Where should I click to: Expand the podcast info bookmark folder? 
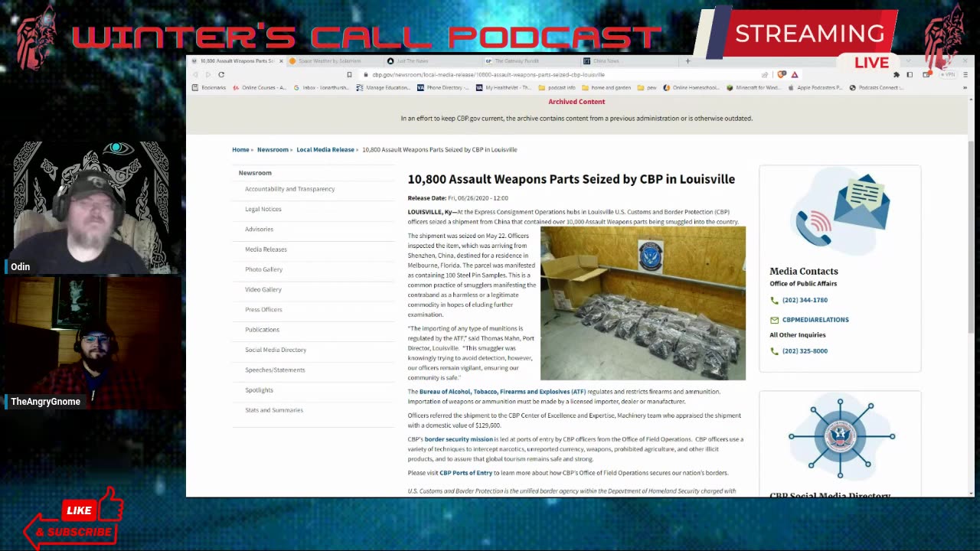click(557, 87)
